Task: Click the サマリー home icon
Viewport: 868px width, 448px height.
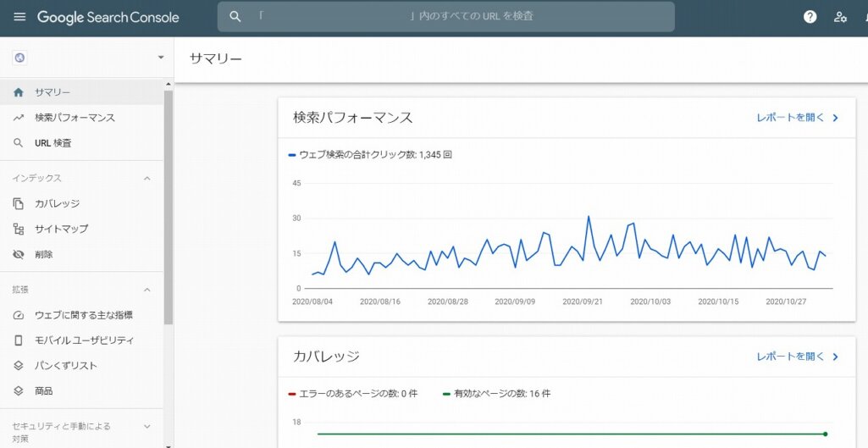Action: [19, 92]
